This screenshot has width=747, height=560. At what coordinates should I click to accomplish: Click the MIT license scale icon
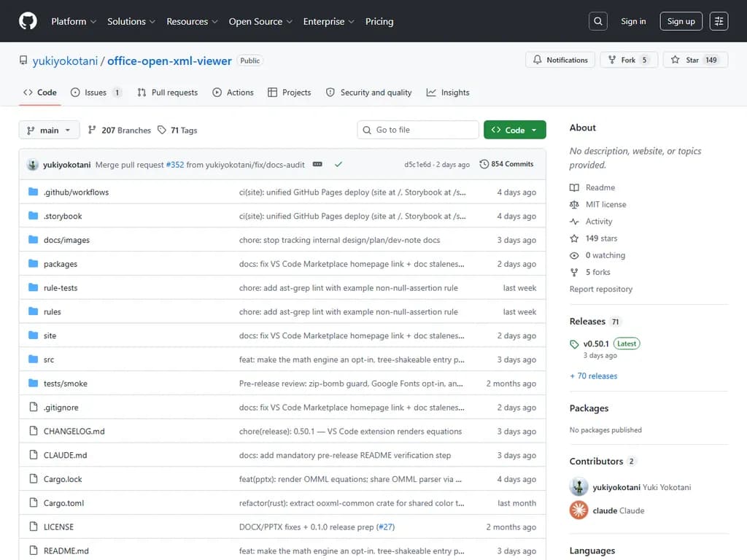point(574,205)
